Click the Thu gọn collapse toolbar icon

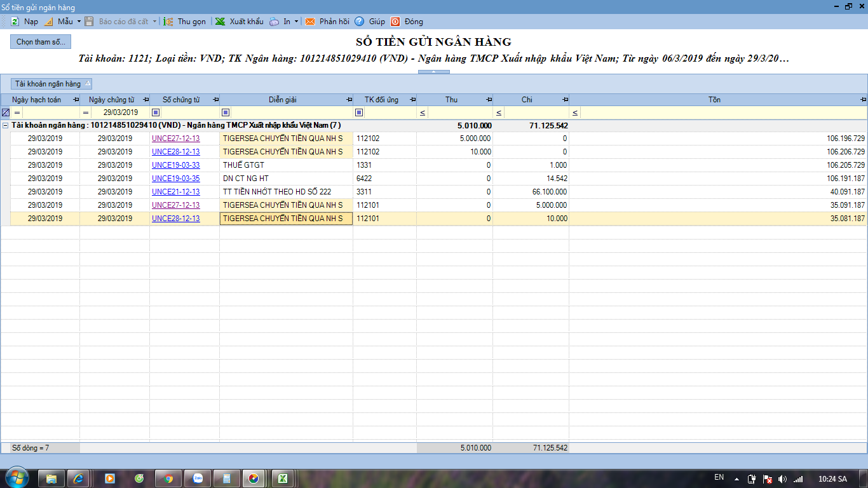(x=168, y=22)
